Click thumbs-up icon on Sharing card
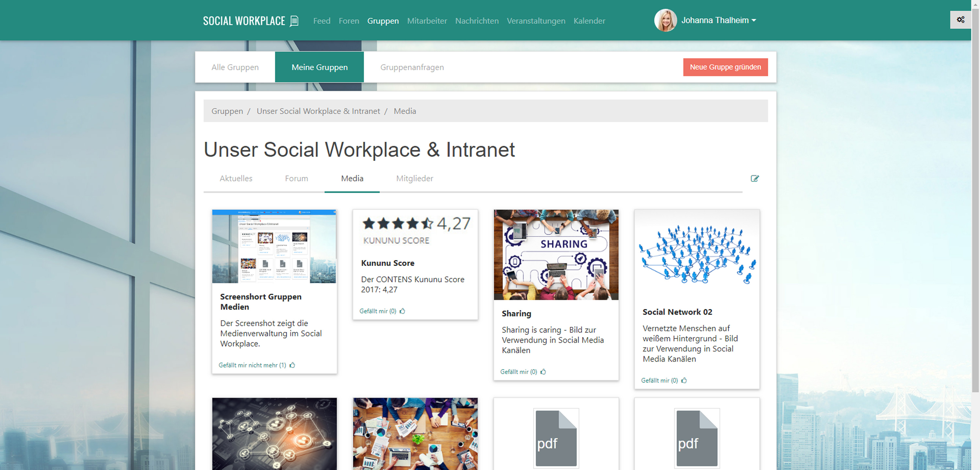This screenshot has height=470, width=980. (x=543, y=372)
